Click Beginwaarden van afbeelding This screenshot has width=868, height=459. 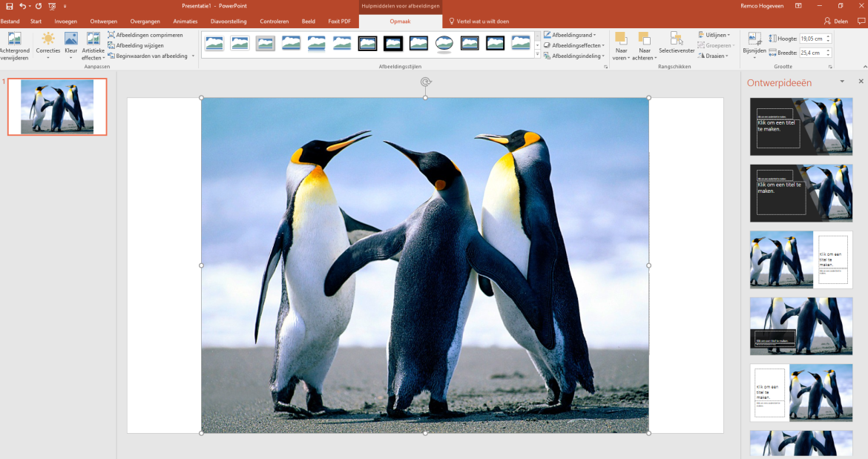(148, 56)
